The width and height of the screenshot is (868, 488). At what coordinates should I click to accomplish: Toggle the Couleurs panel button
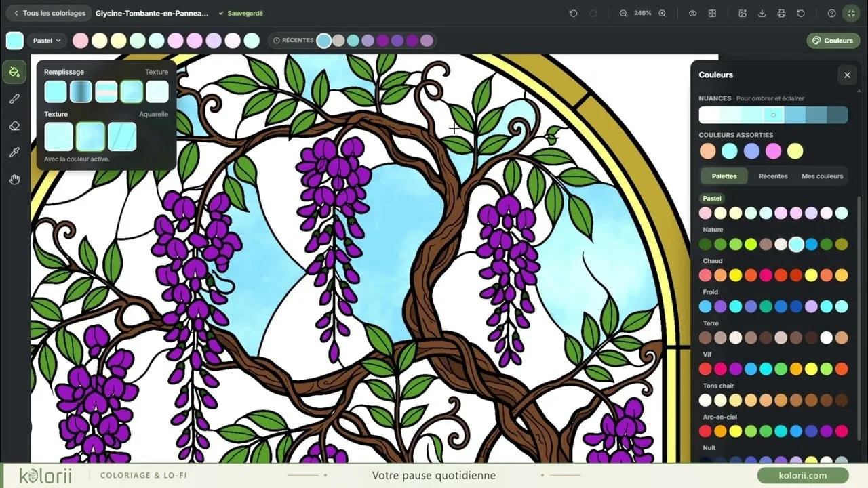pyautogui.click(x=833, y=41)
